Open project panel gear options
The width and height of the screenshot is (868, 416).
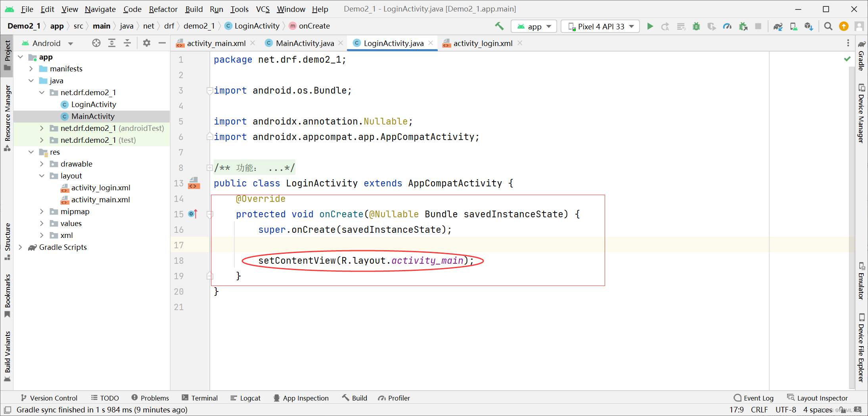pyautogui.click(x=147, y=43)
